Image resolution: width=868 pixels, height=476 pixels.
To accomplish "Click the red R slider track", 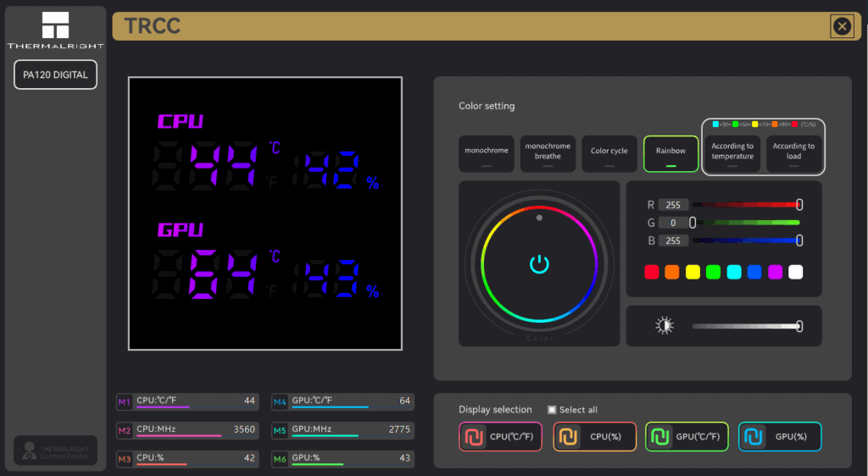I will pos(746,205).
